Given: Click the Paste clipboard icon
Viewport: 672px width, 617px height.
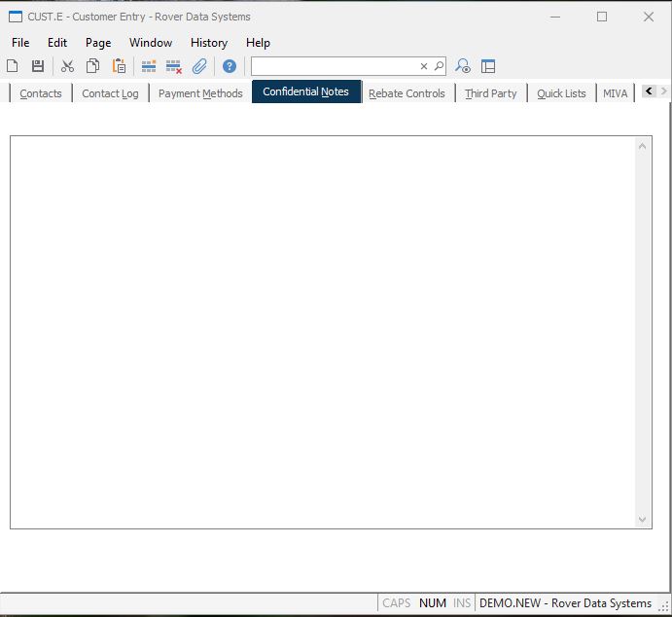Looking at the screenshot, I should tap(119, 66).
